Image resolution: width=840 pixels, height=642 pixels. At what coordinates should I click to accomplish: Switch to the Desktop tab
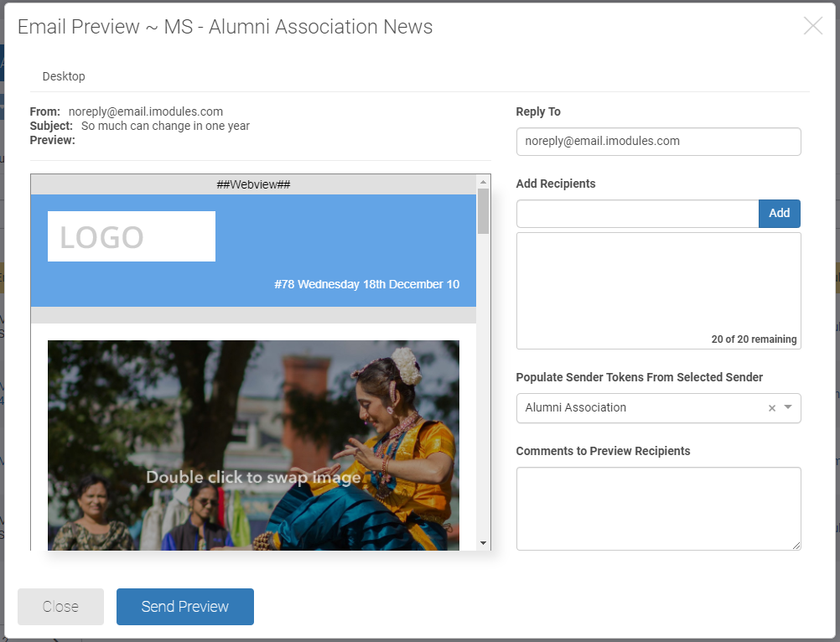coord(64,76)
